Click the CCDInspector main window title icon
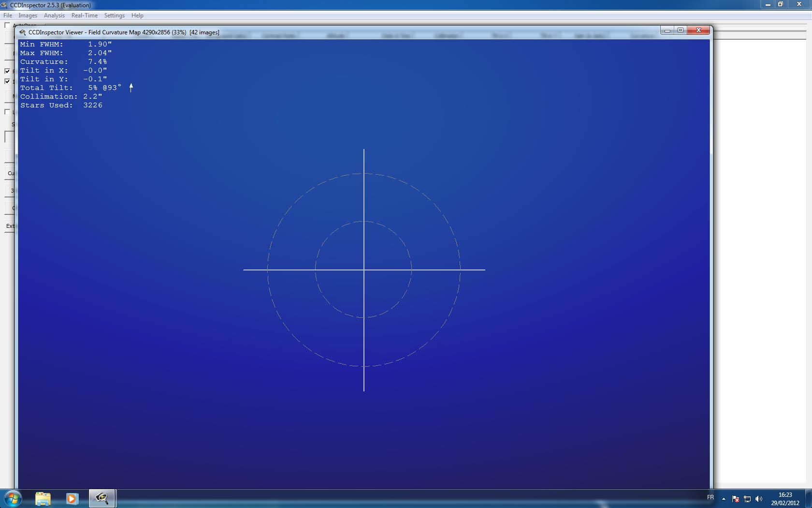812x508 pixels. coord(4,5)
